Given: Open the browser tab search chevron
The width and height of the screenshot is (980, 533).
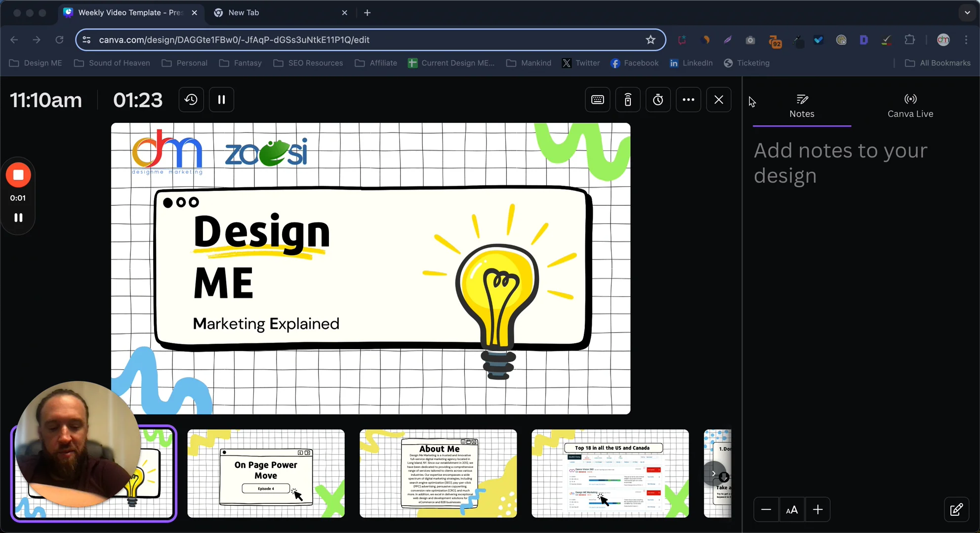Looking at the screenshot, I should (967, 12).
